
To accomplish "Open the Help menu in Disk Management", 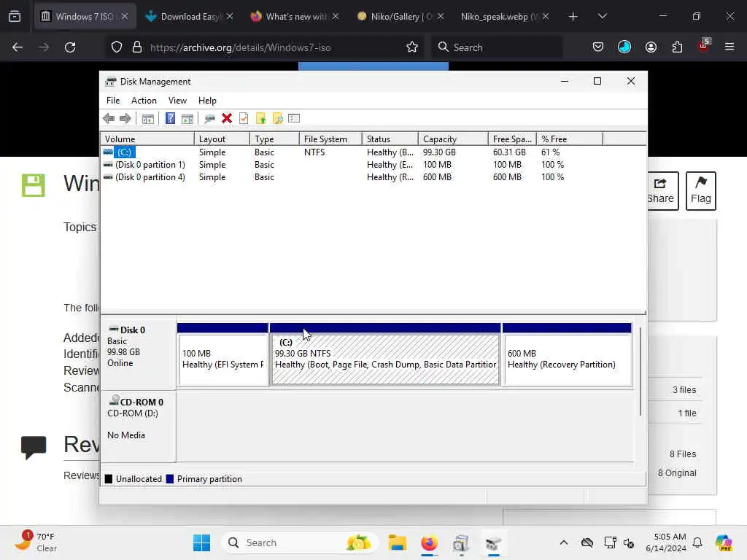I will (207, 101).
